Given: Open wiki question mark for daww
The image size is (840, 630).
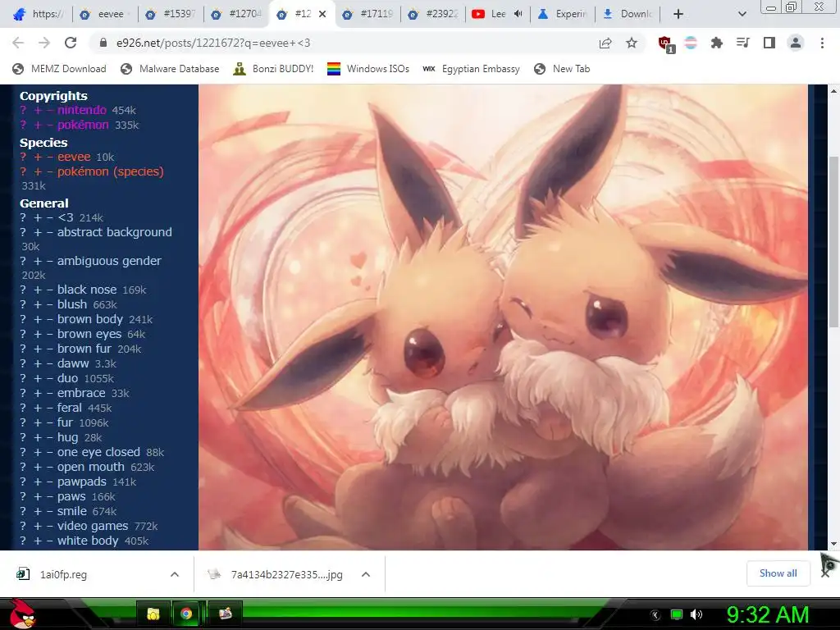Looking at the screenshot, I should click(x=23, y=363).
